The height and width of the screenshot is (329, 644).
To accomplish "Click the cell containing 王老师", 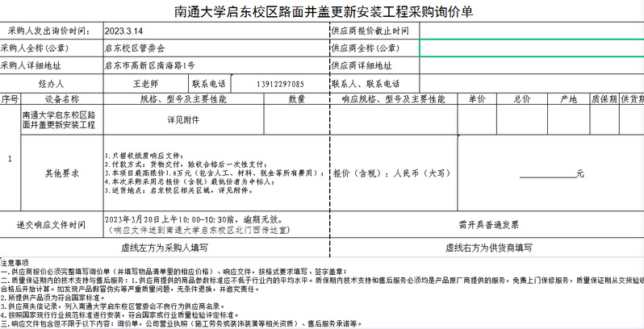I will pyautogui.click(x=145, y=84).
